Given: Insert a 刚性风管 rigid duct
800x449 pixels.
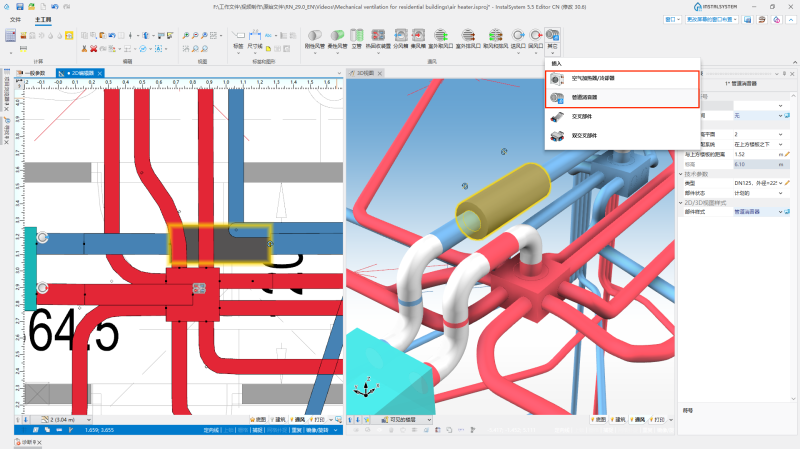Looking at the screenshot, I should click(x=315, y=39).
